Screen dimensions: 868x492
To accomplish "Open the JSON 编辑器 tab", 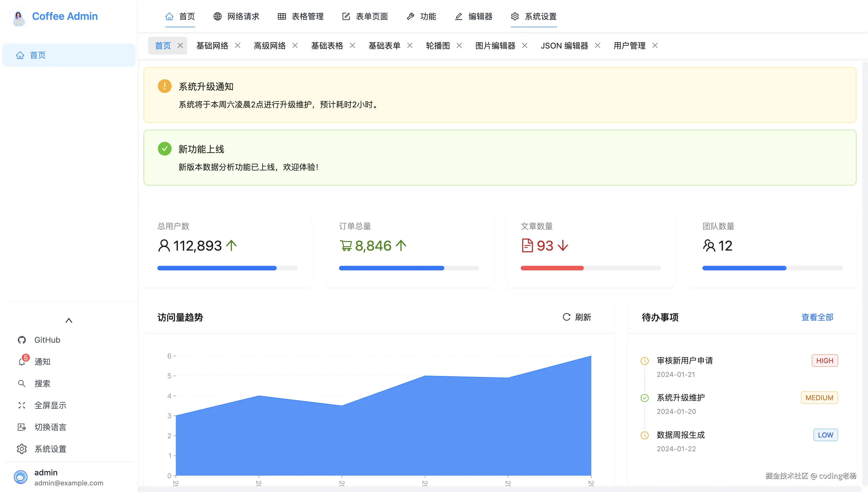I will [x=564, y=45].
